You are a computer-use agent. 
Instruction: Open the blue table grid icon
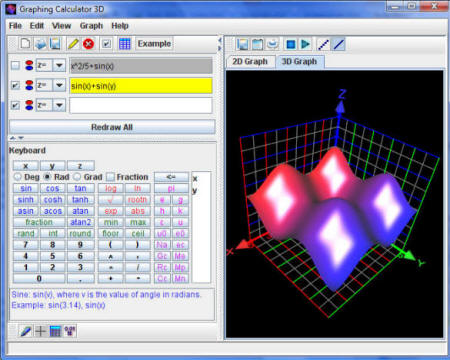coord(125,44)
